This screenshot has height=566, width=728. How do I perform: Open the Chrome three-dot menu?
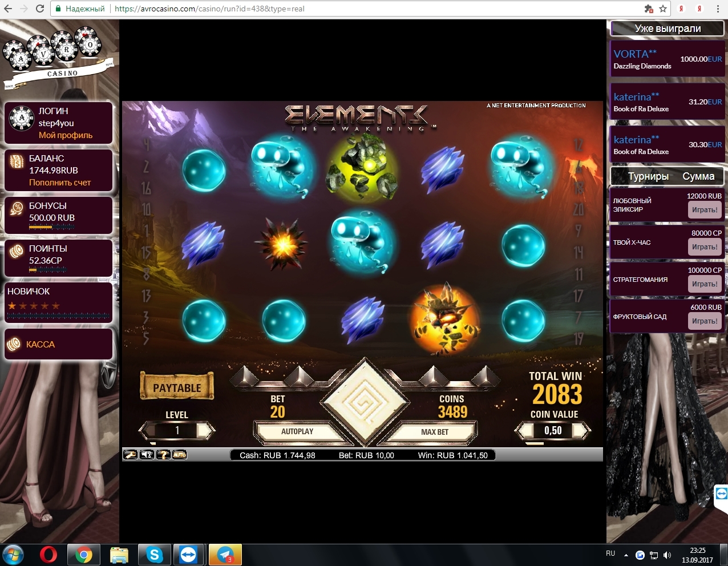point(718,9)
